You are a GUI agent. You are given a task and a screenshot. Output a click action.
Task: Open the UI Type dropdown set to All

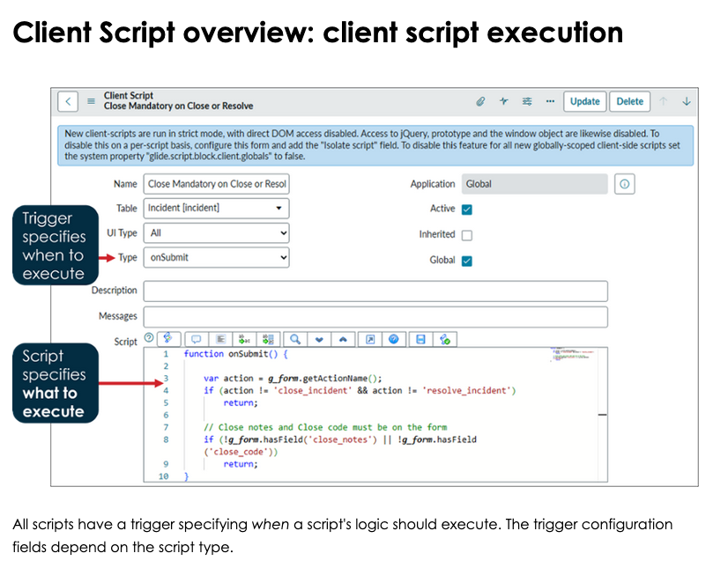(216, 233)
